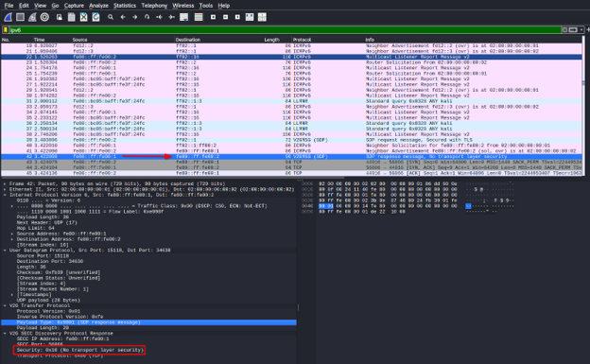Viewport: 590px width, 364px height.
Task: Open the Edit menu
Action: 24,6
